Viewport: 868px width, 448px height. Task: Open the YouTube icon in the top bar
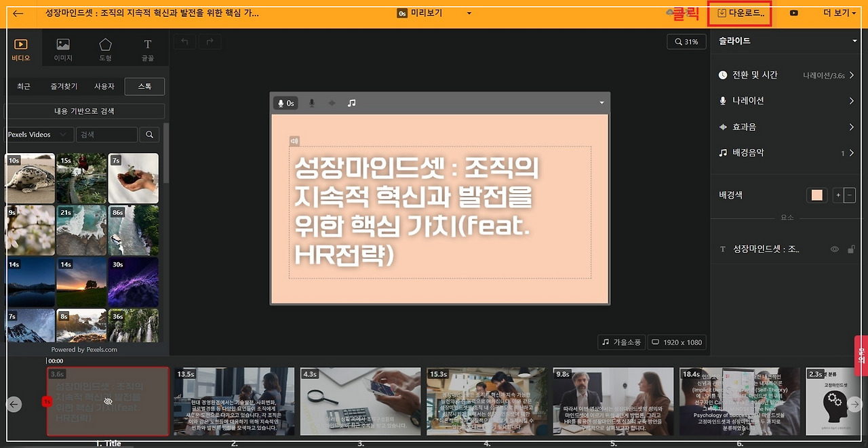click(793, 12)
